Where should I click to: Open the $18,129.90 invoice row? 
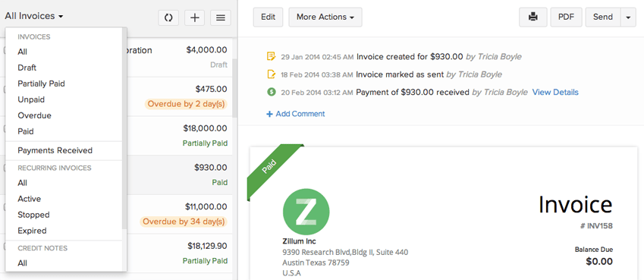[x=179, y=253]
